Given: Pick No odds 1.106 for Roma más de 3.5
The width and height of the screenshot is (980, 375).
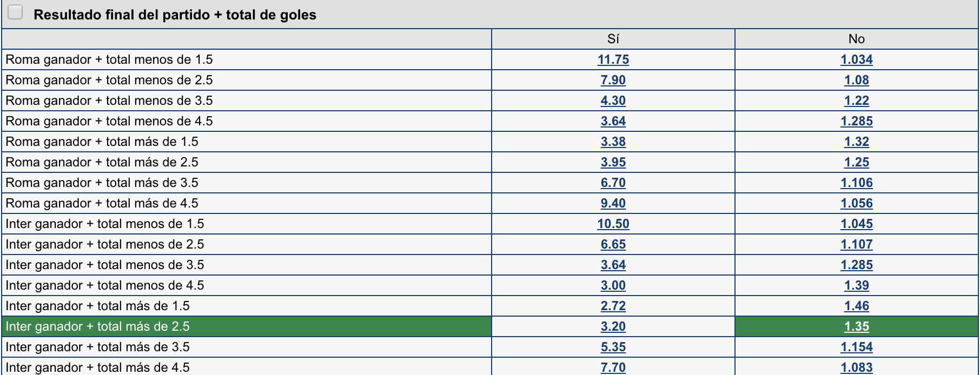Looking at the screenshot, I should [x=856, y=183].
